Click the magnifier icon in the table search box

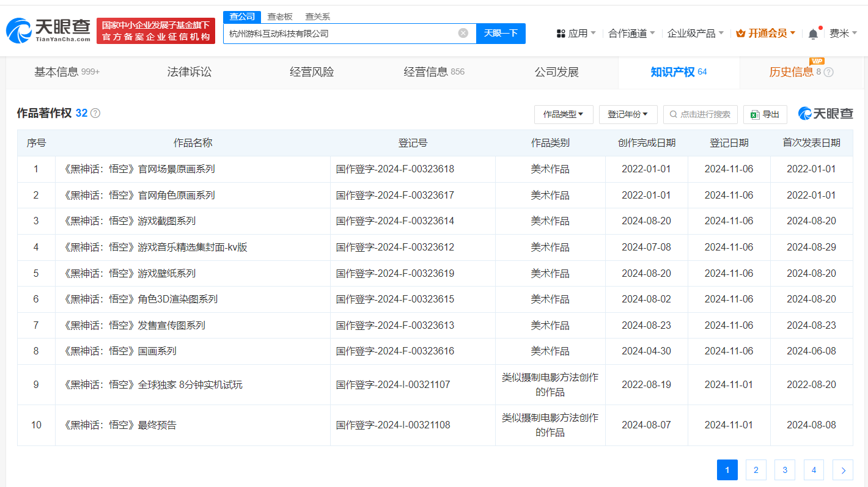click(x=674, y=114)
